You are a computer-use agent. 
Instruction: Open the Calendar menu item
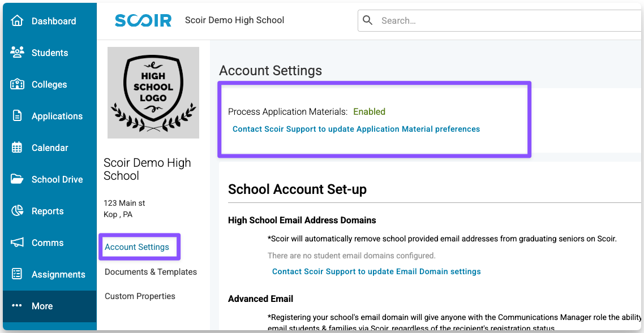click(x=50, y=148)
